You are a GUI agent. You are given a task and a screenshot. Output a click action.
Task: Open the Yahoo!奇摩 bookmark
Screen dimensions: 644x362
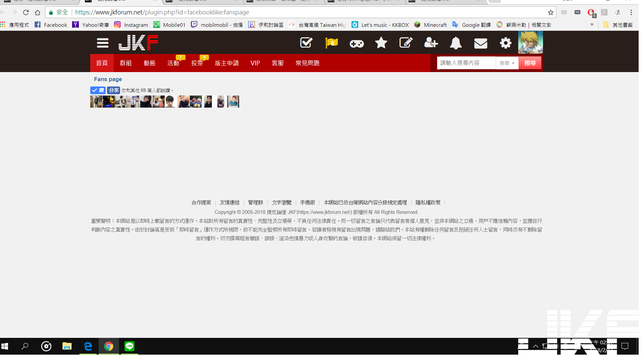[91, 25]
